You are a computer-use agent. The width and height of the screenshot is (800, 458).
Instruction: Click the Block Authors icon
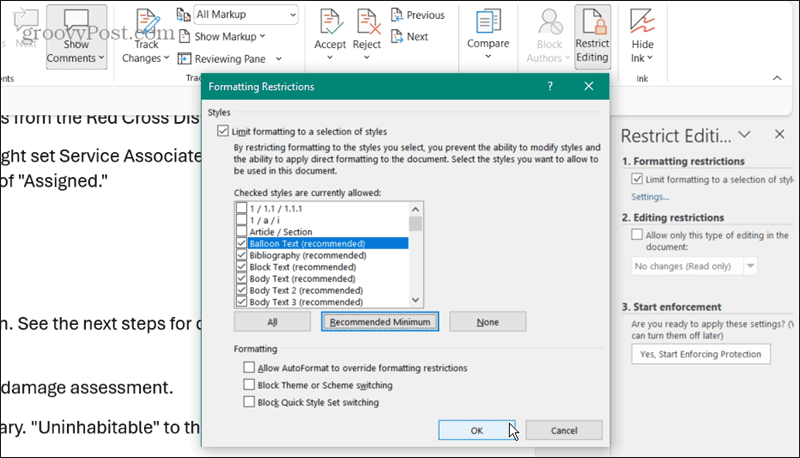(x=550, y=22)
